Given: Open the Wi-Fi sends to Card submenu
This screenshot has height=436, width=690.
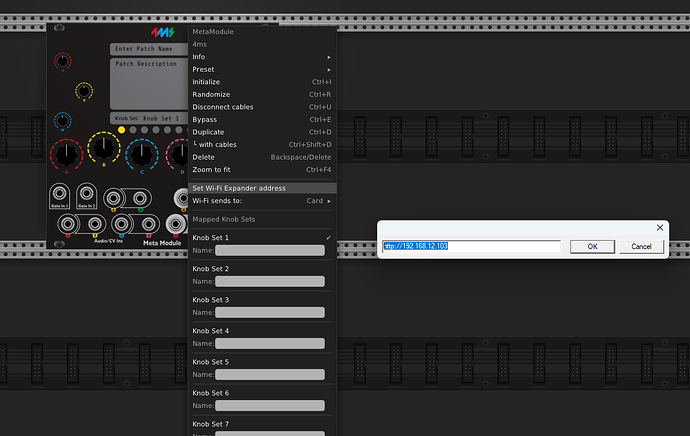Looking at the screenshot, I should [262, 201].
